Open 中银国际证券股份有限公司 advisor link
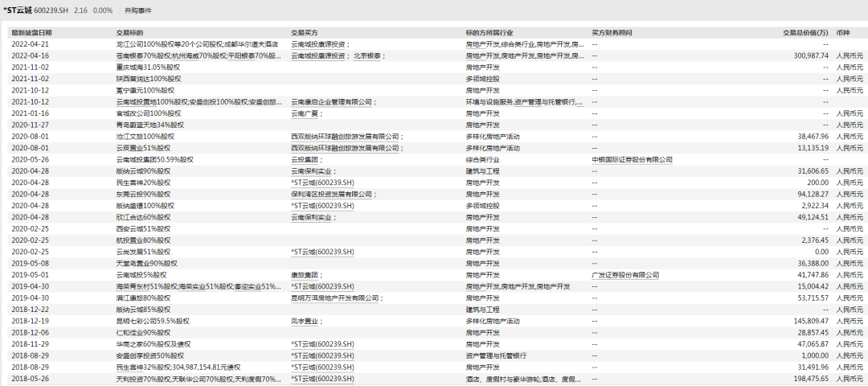The width and height of the screenshot is (868, 386). point(633,159)
